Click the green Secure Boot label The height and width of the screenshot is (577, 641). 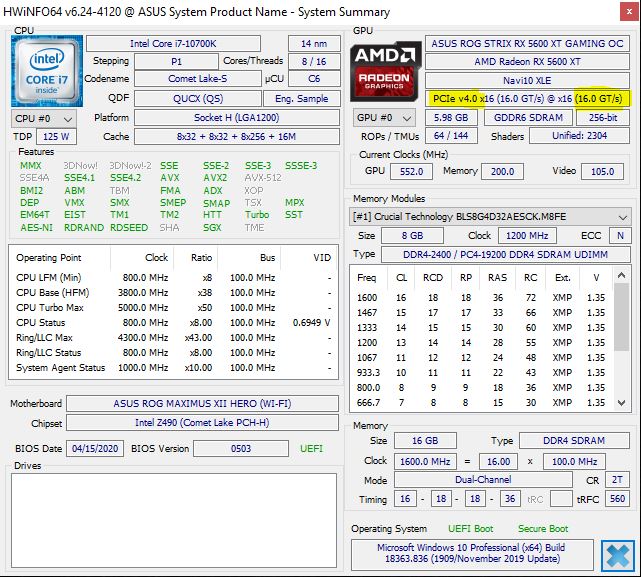tap(543, 529)
